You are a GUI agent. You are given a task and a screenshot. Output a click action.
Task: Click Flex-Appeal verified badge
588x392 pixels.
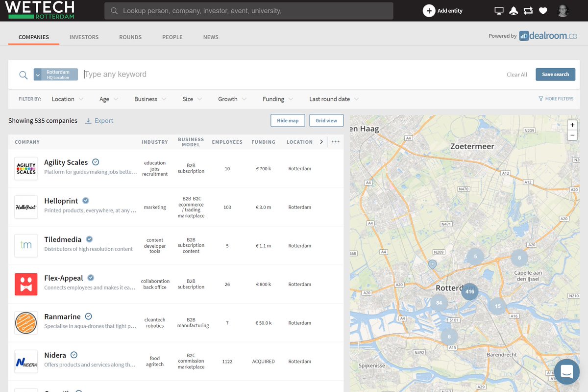(x=91, y=278)
